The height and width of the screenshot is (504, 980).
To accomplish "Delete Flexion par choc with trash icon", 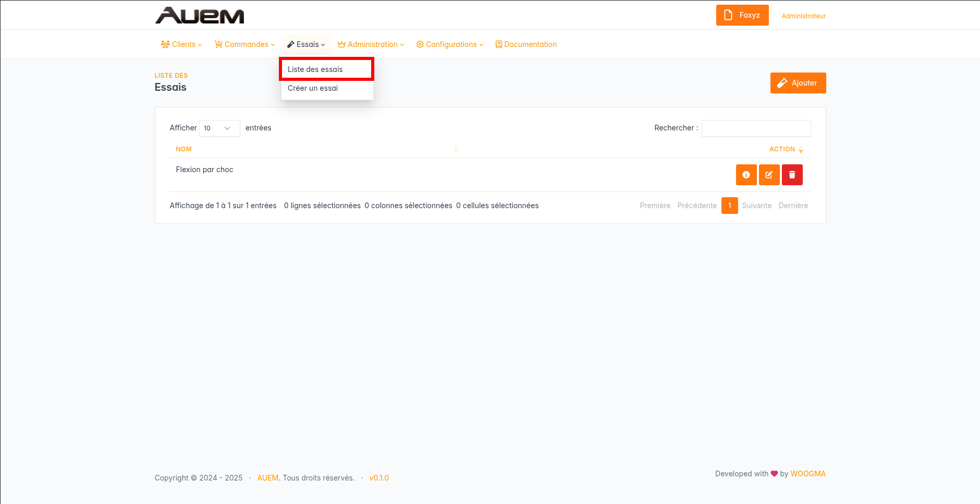I will coord(792,175).
